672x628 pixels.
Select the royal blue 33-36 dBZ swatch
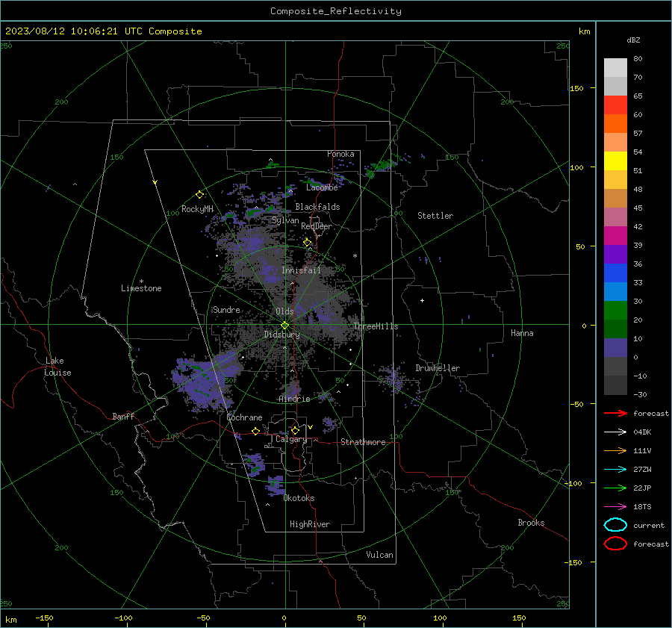pos(615,273)
